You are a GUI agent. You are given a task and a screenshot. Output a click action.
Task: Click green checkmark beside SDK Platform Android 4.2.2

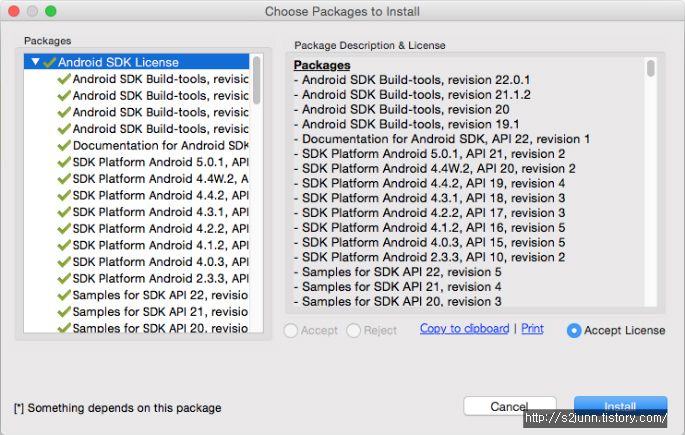pos(64,228)
